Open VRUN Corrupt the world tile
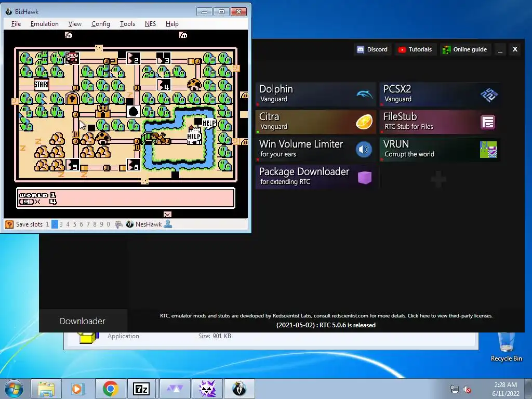 click(x=440, y=149)
